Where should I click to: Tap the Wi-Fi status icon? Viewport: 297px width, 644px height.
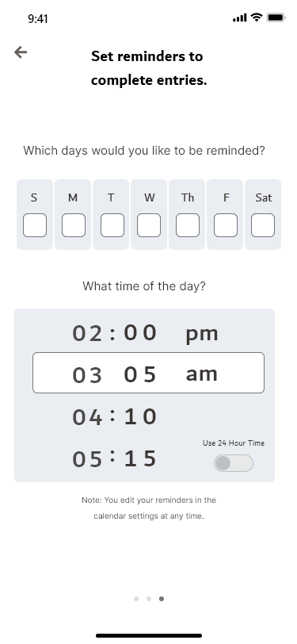(x=257, y=17)
